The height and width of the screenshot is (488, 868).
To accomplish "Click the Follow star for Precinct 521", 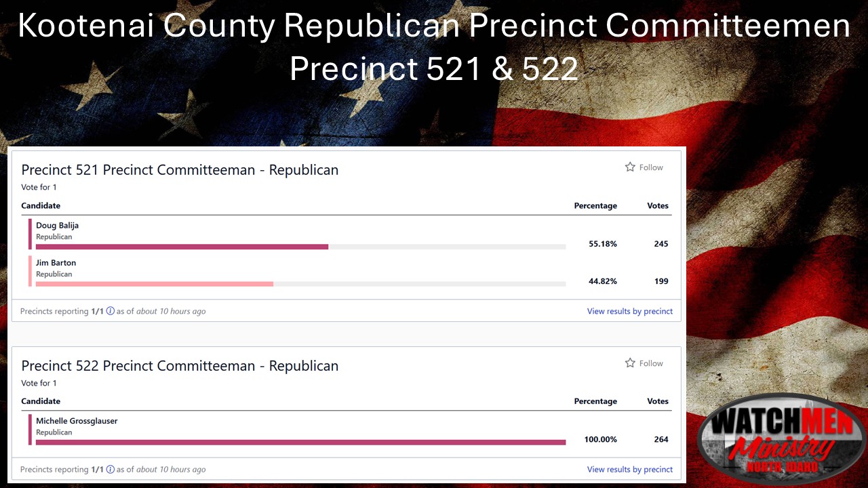I will (630, 167).
